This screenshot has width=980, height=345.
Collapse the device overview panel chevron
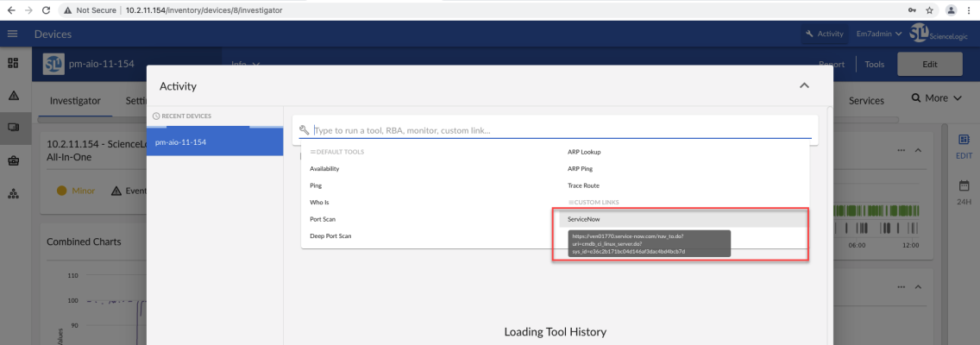point(918,151)
